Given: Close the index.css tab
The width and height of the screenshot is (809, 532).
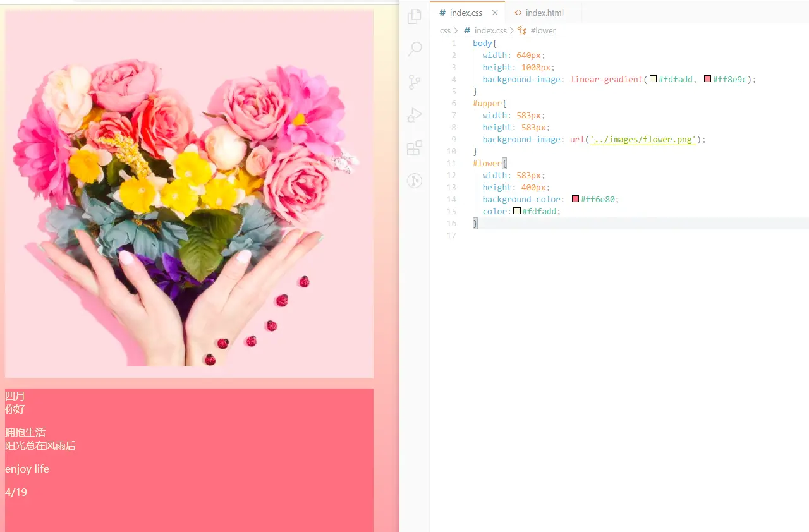Looking at the screenshot, I should coord(495,13).
